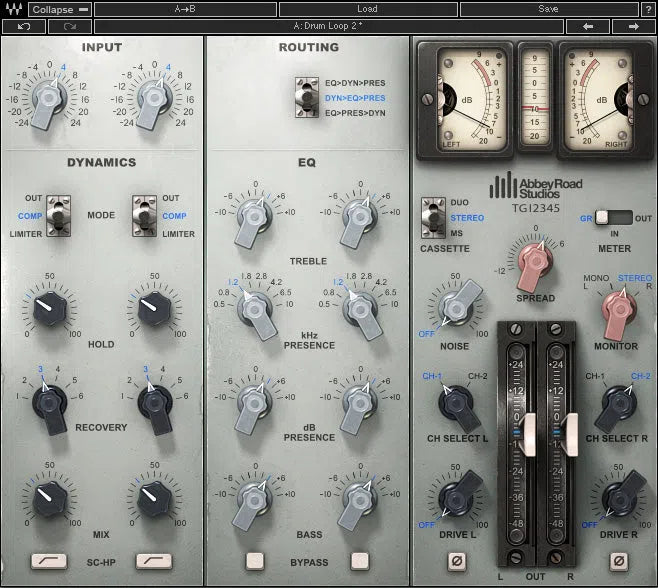Click the A→B copy button
The height and width of the screenshot is (588, 658).
pos(185,9)
